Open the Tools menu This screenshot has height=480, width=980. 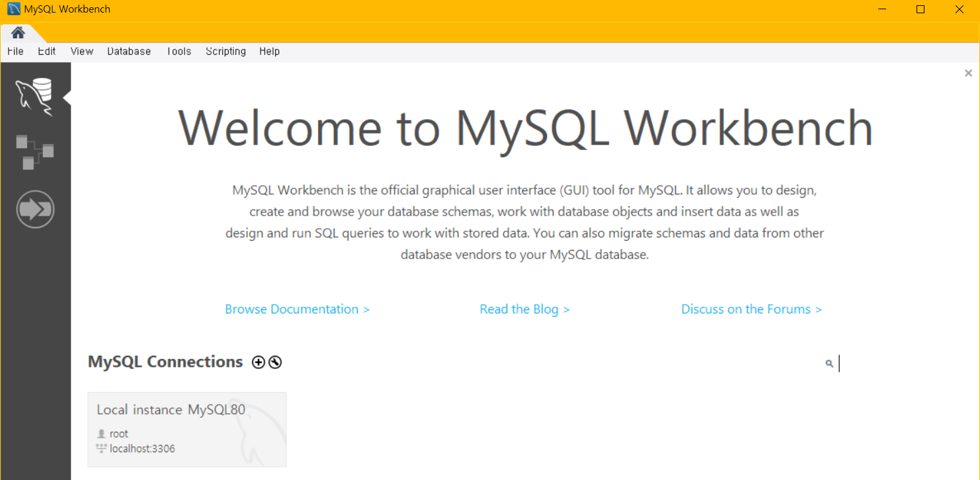tap(179, 51)
